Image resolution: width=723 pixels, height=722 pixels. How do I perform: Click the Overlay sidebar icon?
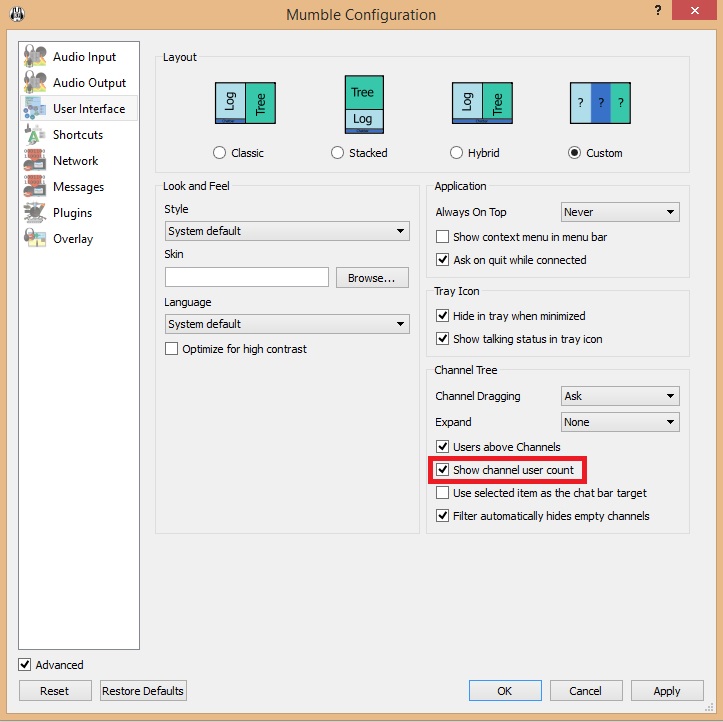[x=35, y=238]
